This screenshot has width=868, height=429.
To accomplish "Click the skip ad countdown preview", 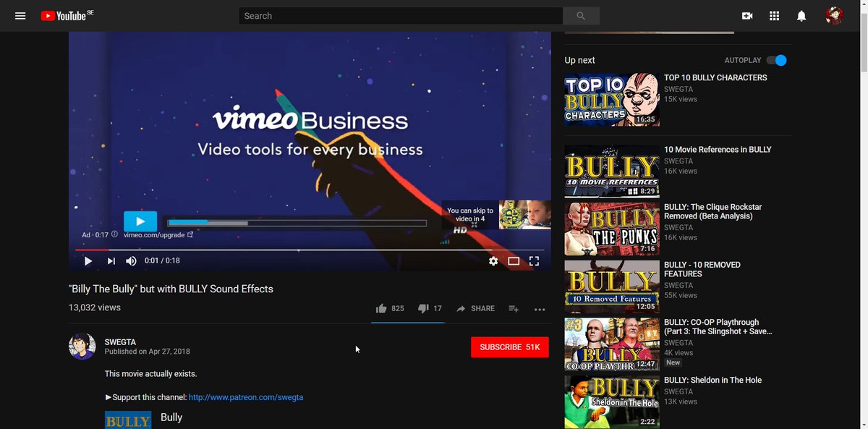I will pos(496,215).
